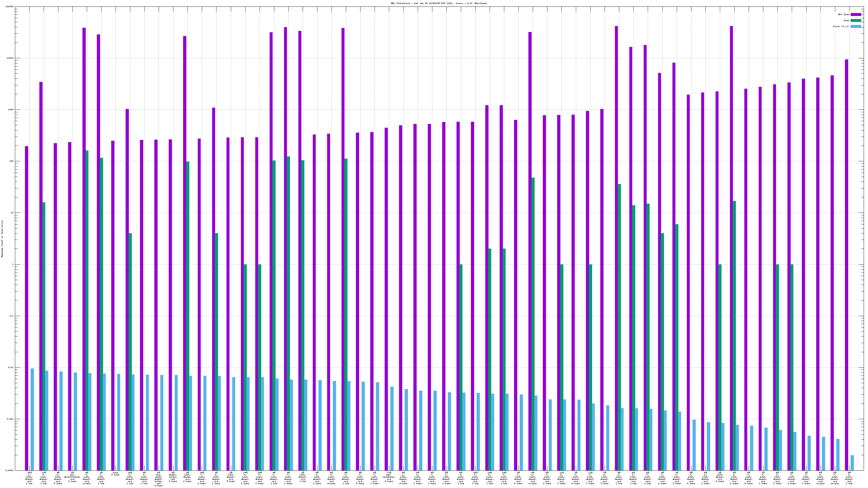Click the 0.0001 y-axis tick label

point(10,470)
